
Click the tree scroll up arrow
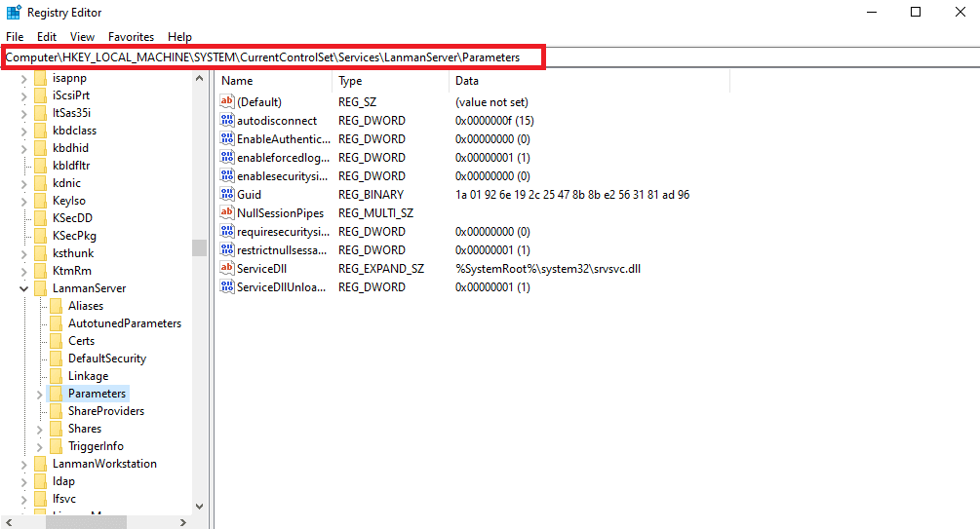[199, 78]
